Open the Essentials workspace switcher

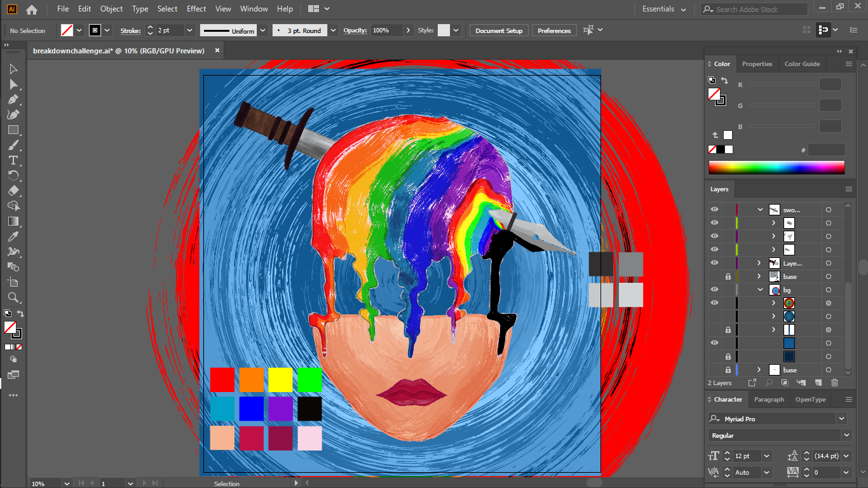pos(664,10)
